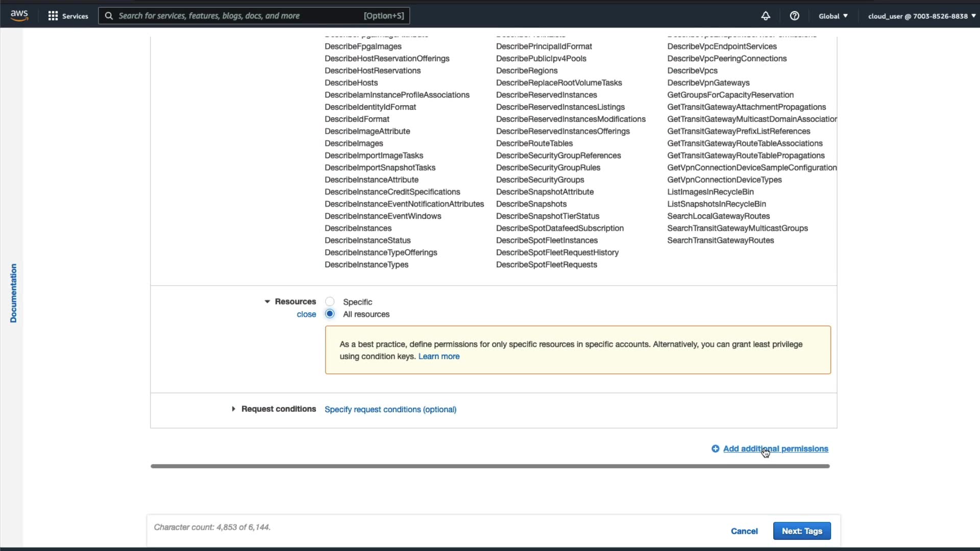Click the plus icon for additional permissions
This screenshot has width=980, height=551.
click(x=715, y=448)
